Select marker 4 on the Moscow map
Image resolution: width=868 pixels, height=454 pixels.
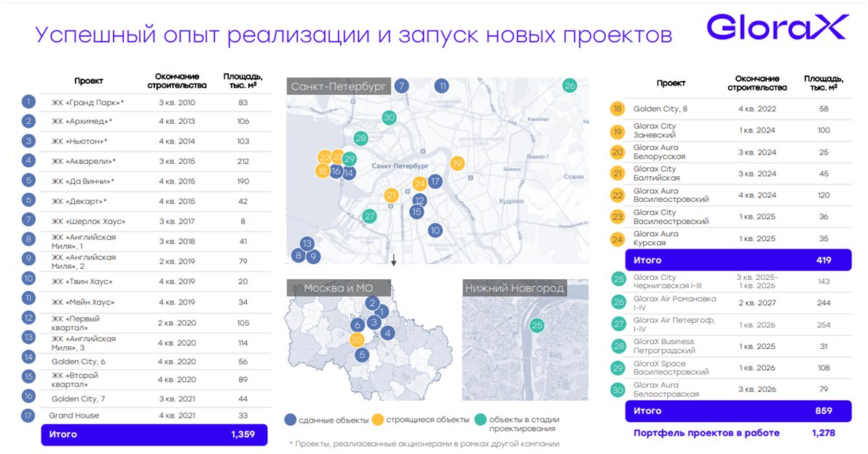click(387, 333)
